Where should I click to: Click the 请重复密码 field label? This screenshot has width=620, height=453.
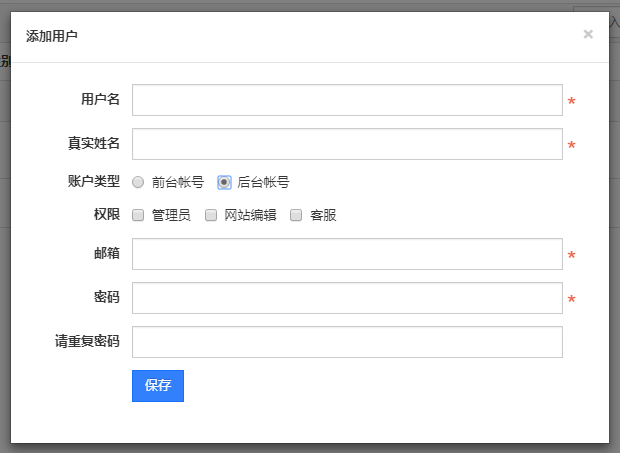(87, 341)
